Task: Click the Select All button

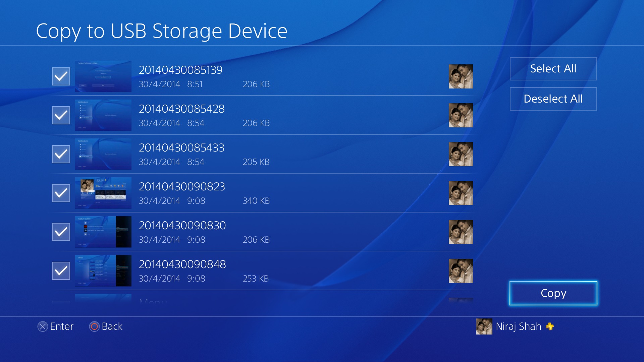Action: 553,69
